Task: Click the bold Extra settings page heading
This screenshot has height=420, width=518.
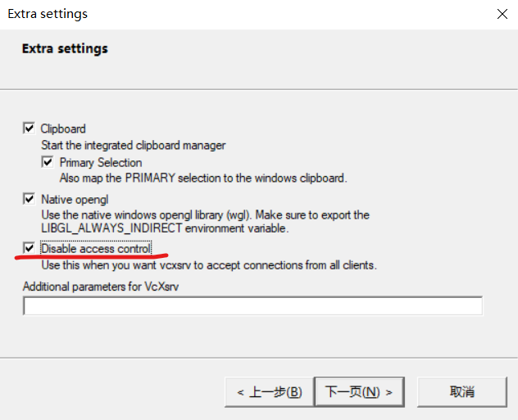Action: [x=65, y=49]
